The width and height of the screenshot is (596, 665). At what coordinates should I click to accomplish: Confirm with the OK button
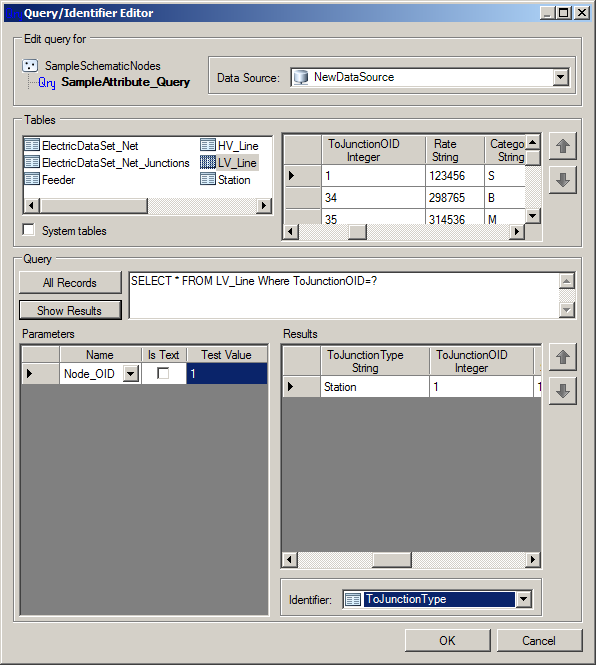tap(448, 640)
